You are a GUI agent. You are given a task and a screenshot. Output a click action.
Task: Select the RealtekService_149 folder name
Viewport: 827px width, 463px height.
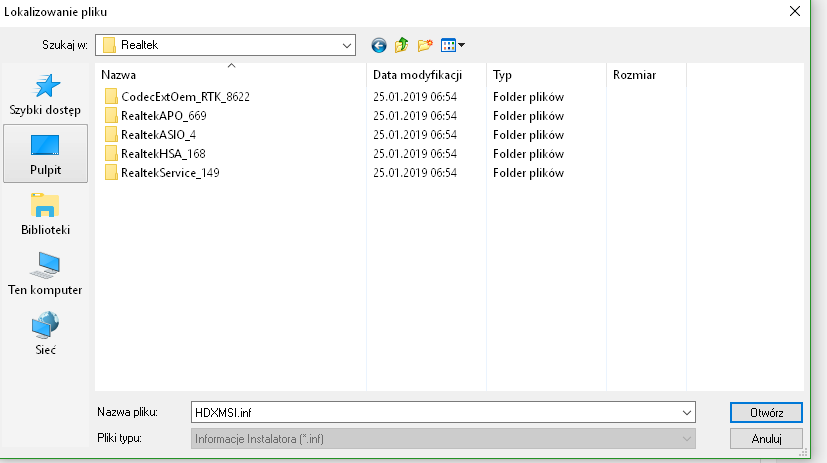tap(170, 172)
